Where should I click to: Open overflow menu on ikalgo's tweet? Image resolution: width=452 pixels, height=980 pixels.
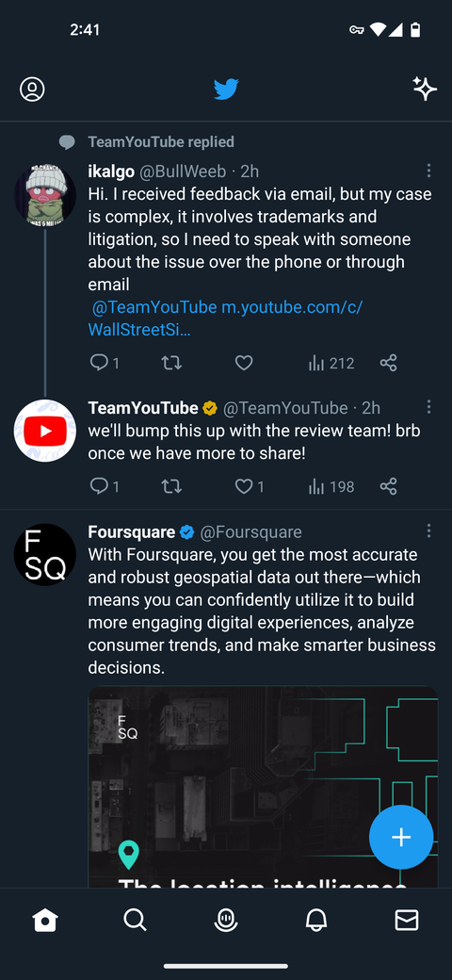[428, 171]
